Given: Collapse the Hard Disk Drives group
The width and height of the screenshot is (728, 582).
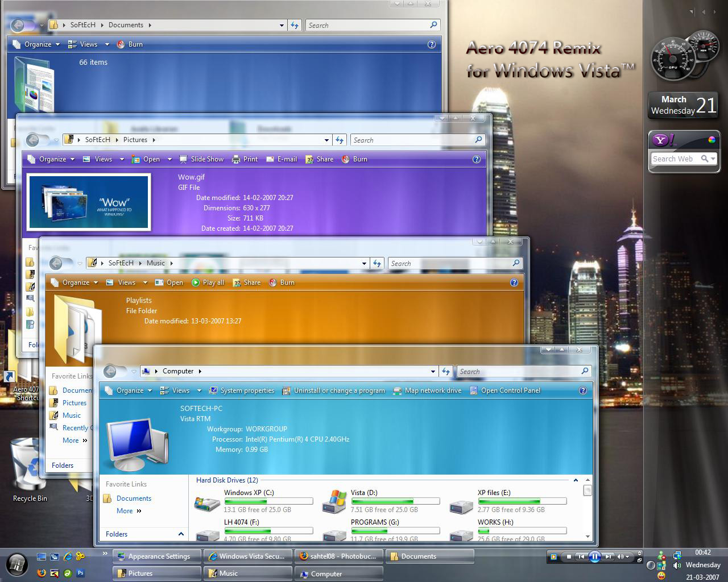Looking at the screenshot, I should (x=576, y=480).
